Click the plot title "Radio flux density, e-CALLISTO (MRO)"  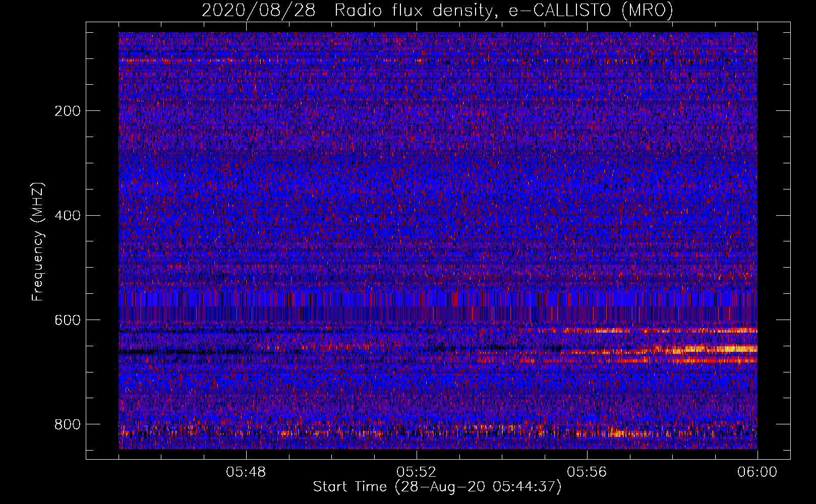click(x=504, y=11)
